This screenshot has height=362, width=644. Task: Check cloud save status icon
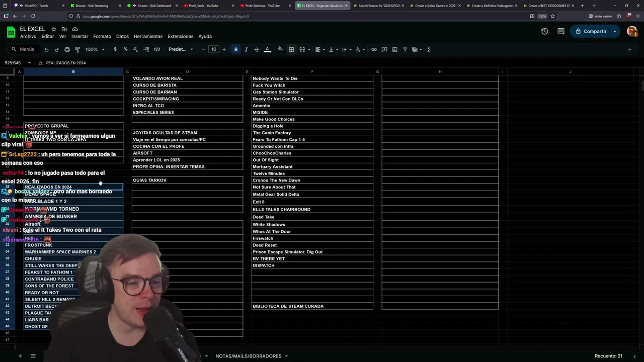pos(75,29)
